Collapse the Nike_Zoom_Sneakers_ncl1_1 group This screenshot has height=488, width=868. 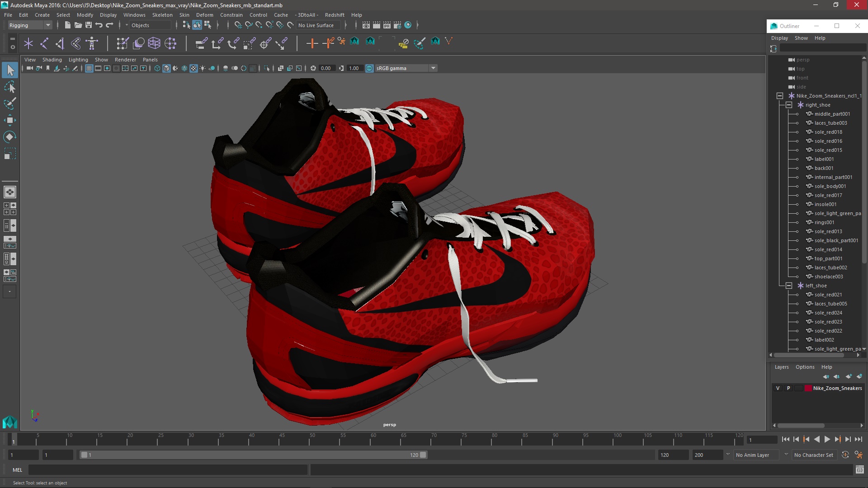(x=780, y=96)
